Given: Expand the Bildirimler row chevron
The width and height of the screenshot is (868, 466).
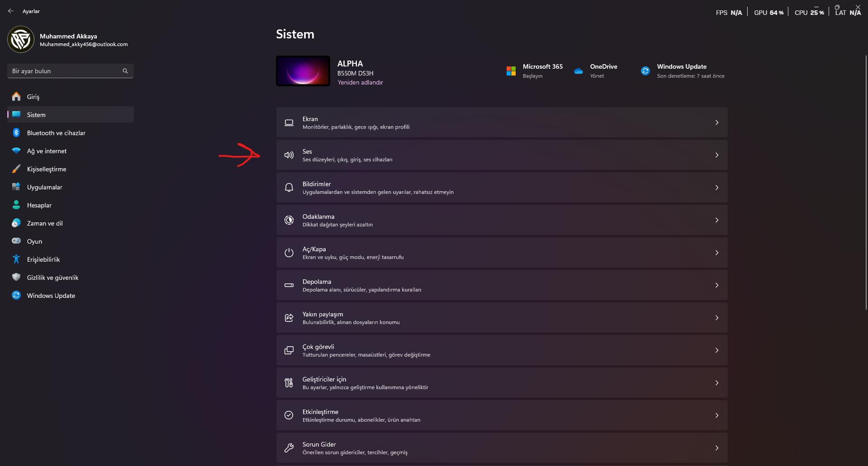Looking at the screenshot, I should point(717,188).
